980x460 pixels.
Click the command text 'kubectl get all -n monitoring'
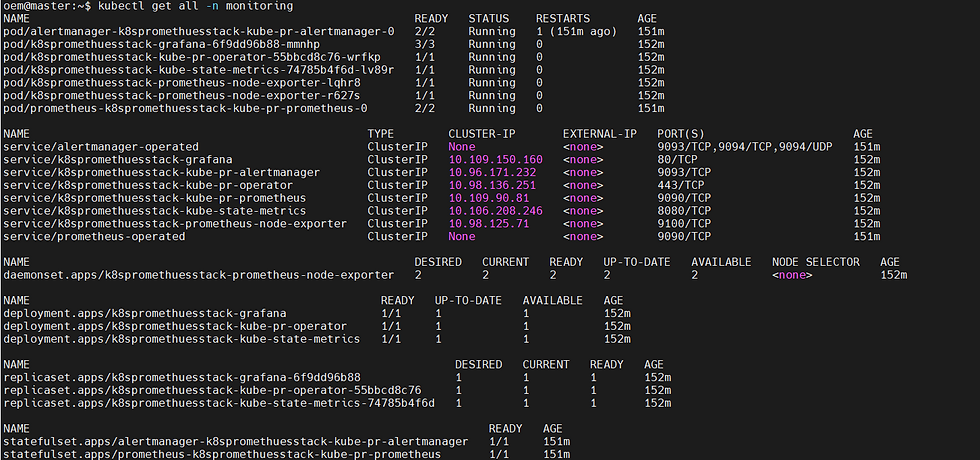click(196, 6)
